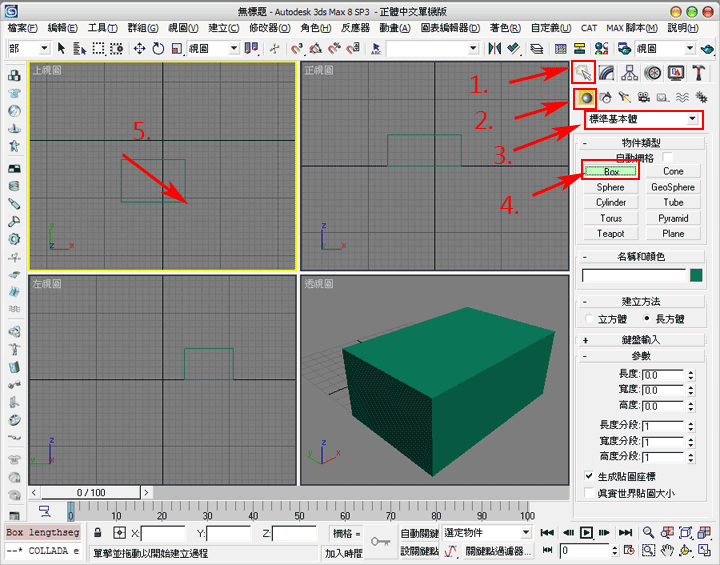Click the 長度 spinner arrows

691,375
